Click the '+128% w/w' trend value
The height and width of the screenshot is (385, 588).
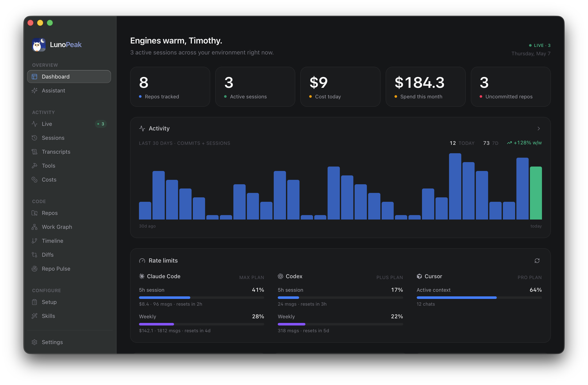(527, 143)
